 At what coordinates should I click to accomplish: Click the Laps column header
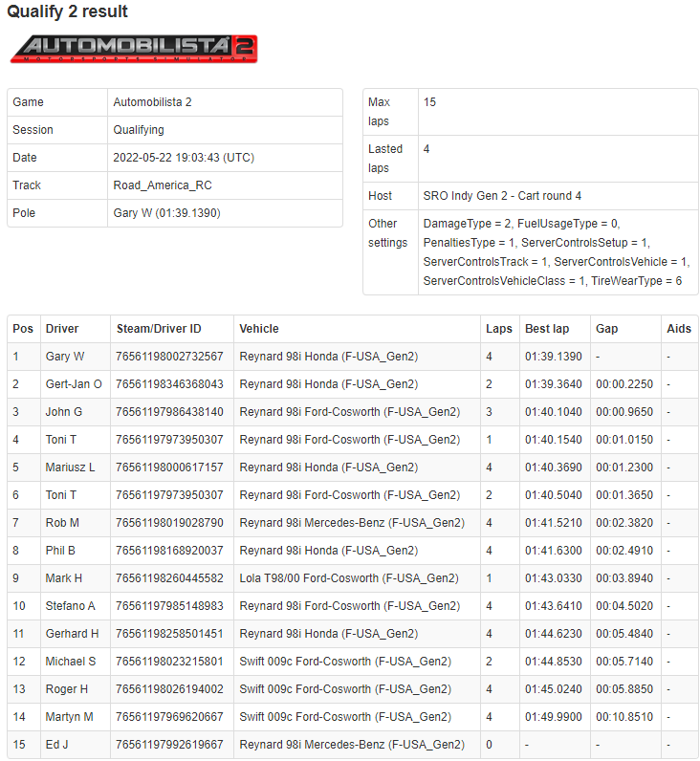coord(499,329)
